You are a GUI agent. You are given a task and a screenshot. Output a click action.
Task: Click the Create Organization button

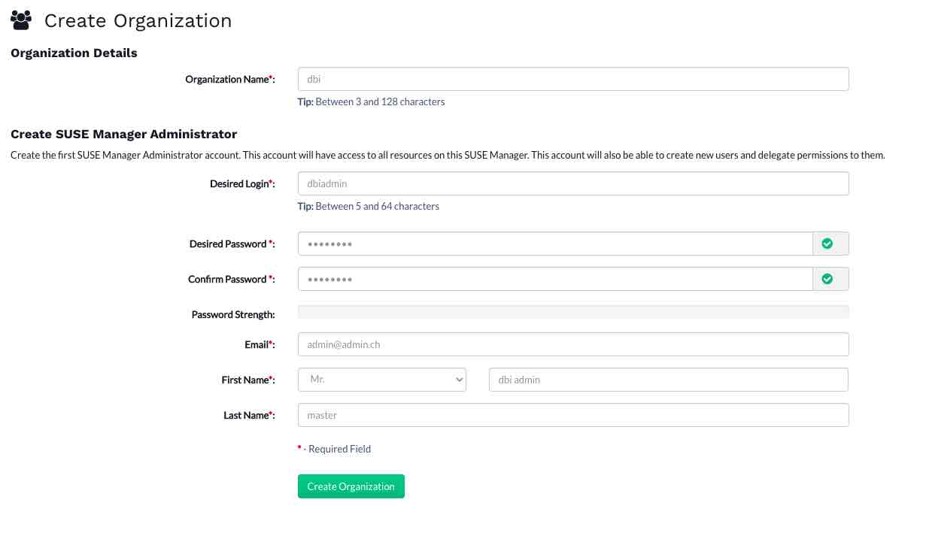tap(351, 486)
